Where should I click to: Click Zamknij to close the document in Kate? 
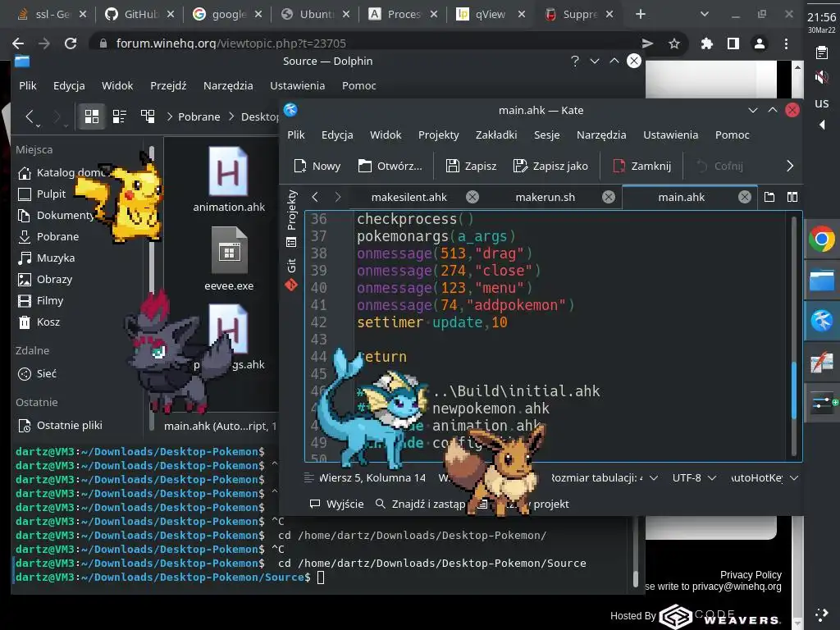(641, 166)
